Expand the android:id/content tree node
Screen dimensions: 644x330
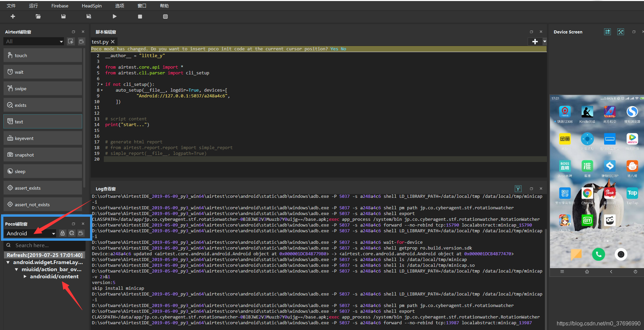point(25,277)
